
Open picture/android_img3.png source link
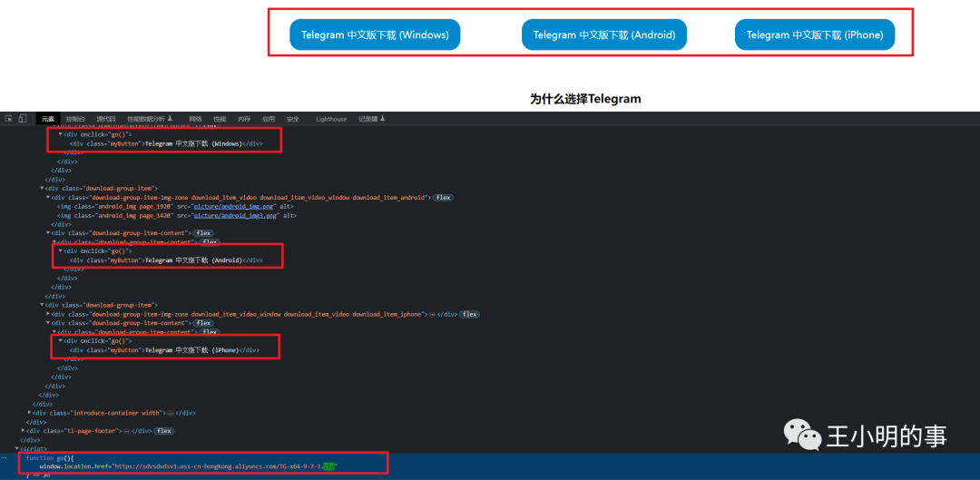pyautogui.click(x=237, y=216)
